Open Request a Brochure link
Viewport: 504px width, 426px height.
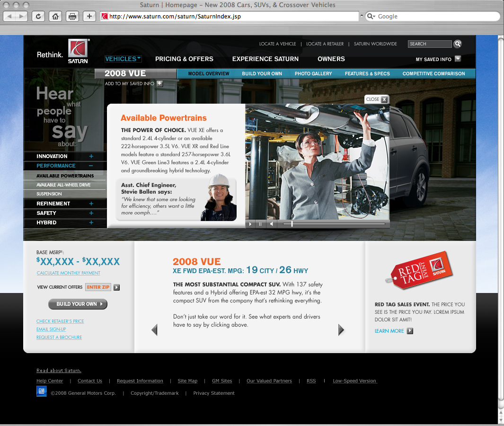59,337
